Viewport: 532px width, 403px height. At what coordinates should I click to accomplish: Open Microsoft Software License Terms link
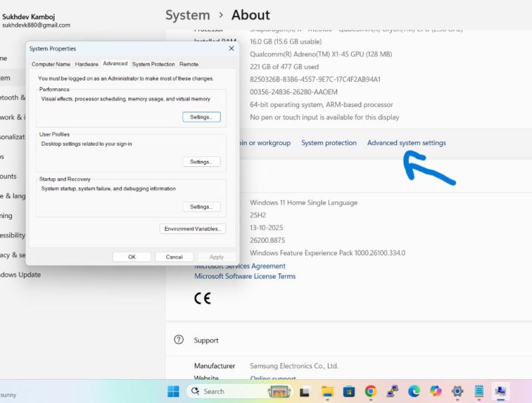[245, 276]
